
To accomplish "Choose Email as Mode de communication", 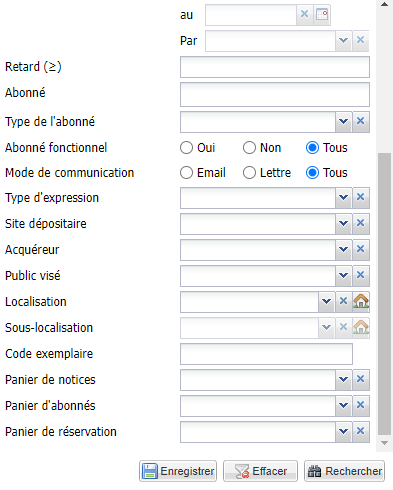I will (x=186, y=173).
